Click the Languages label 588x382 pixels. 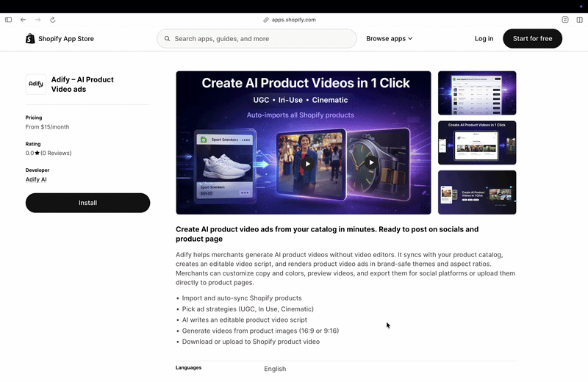click(x=189, y=367)
